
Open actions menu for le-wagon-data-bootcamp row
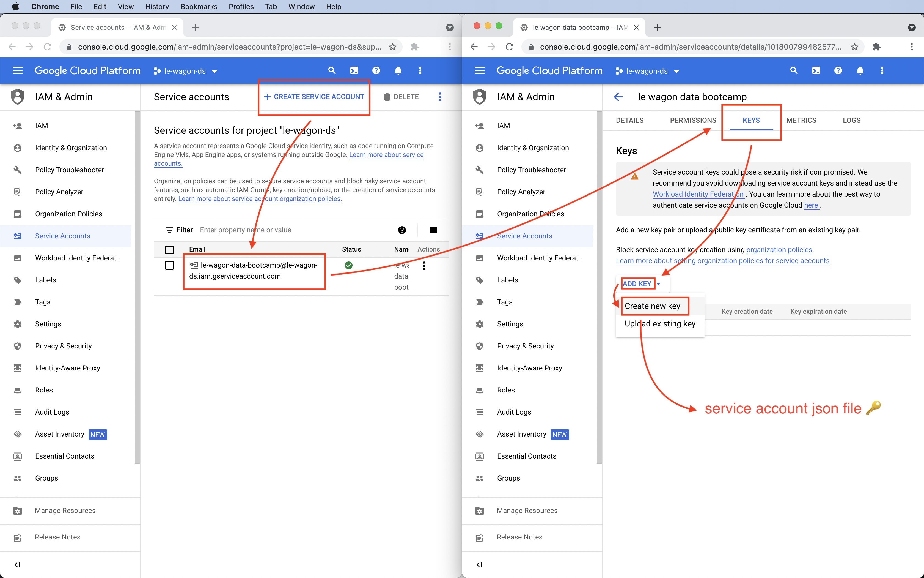click(x=424, y=266)
